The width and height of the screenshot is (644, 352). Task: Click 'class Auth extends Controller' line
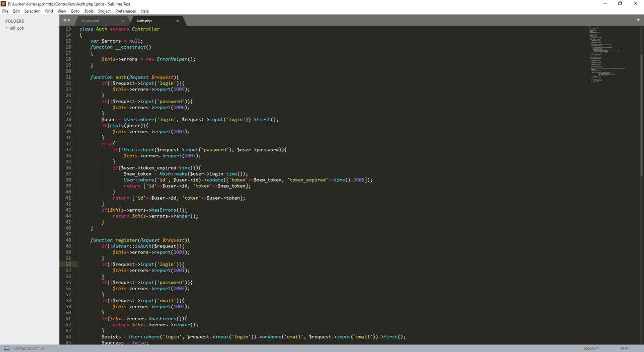[x=120, y=29]
